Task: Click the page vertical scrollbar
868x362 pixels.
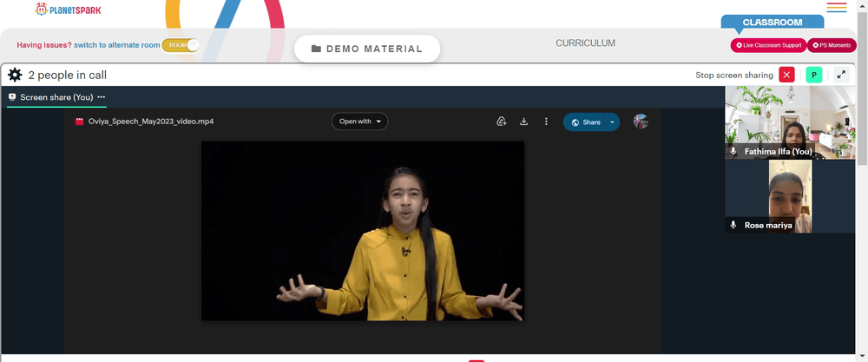Action: (x=863, y=89)
